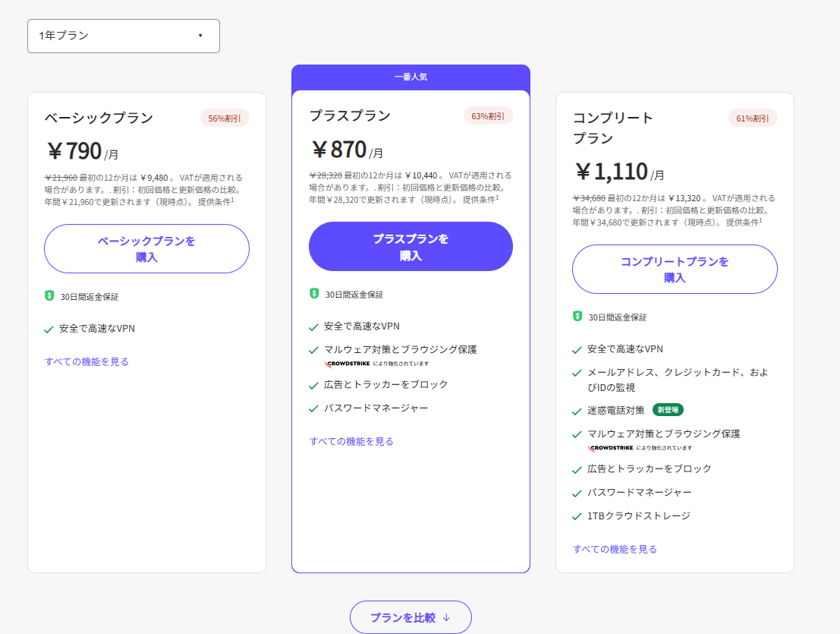Click the ベーシックプランを購入 button
The image size is (840, 634).
point(146,249)
